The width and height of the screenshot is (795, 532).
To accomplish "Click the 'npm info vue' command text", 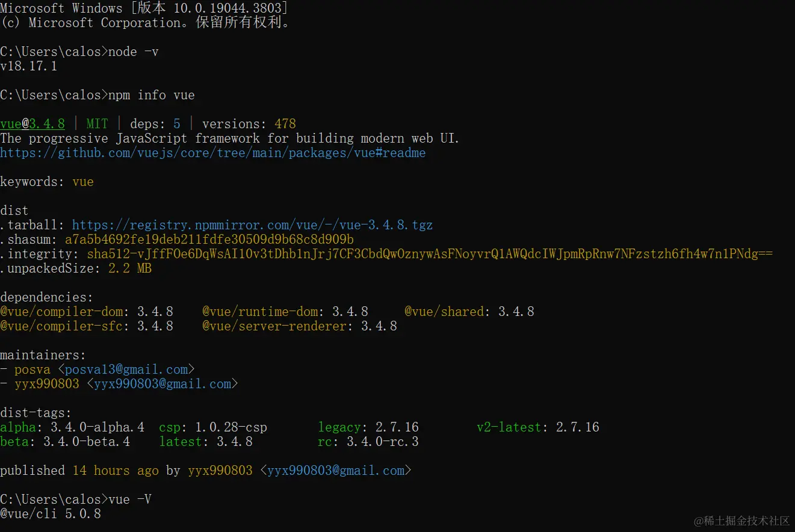I will click(152, 95).
